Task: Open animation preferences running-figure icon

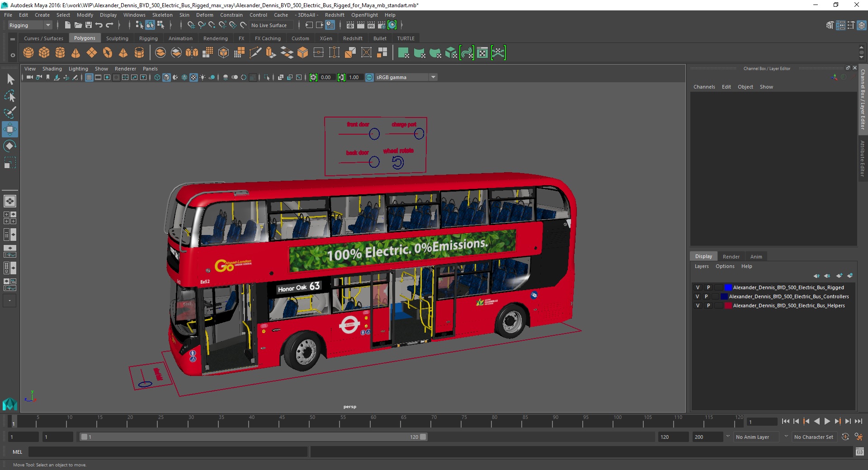Action: pyautogui.click(x=858, y=437)
